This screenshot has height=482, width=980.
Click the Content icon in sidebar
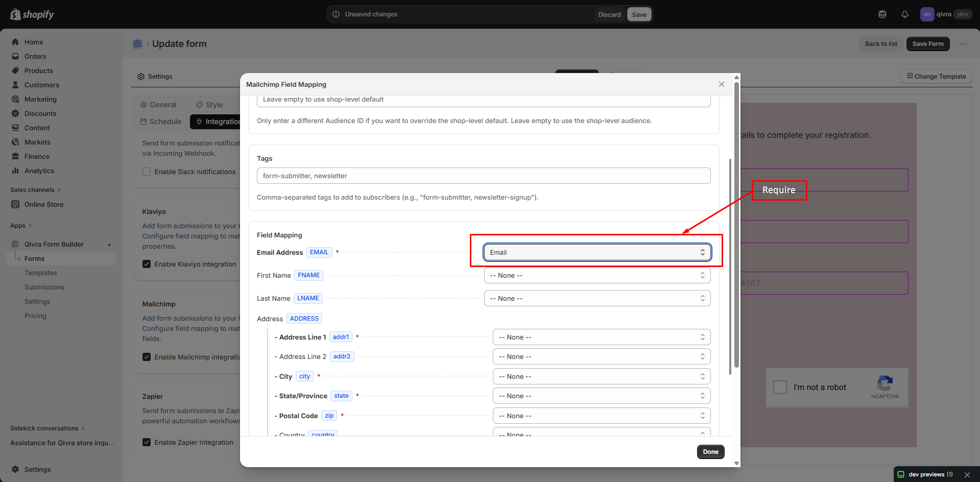15,128
